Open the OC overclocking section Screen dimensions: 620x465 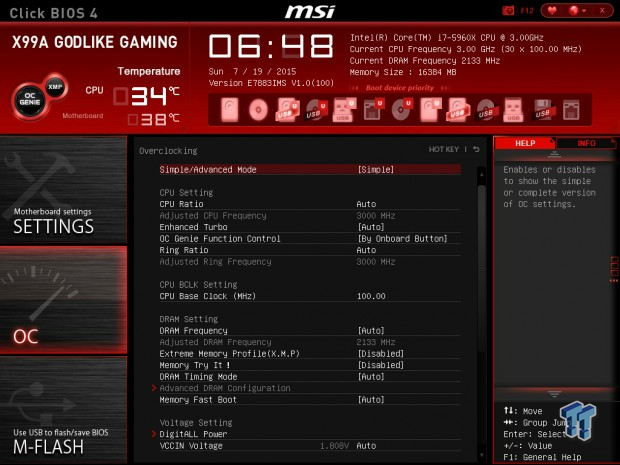(63, 300)
